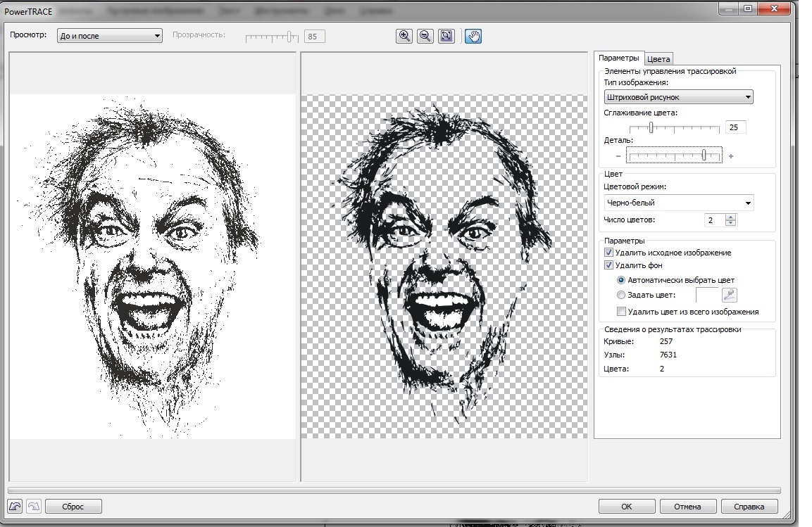Click the Элементы управления трассировкой heading
This screenshot has height=527, width=812.
(x=670, y=71)
